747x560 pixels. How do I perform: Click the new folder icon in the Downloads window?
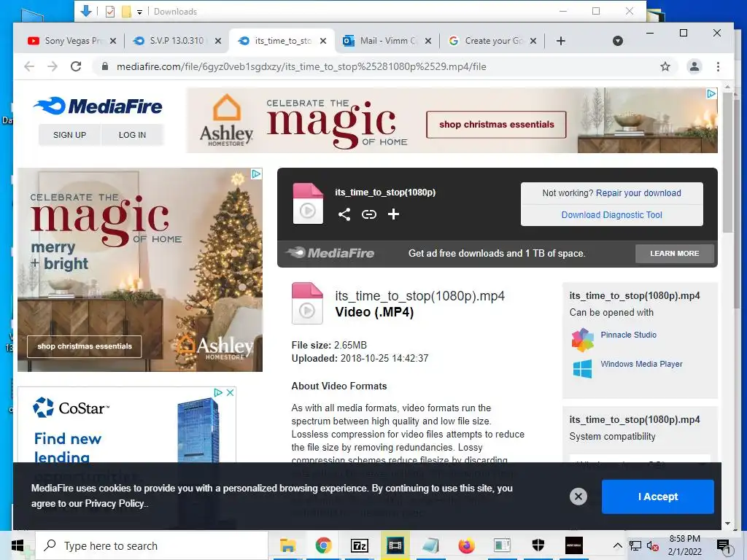click(126, 12)
